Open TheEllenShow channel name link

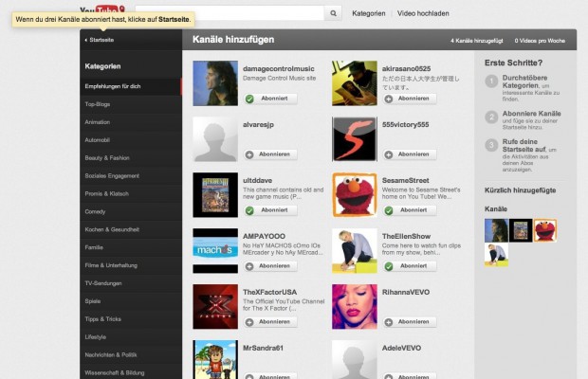tap(406, 236)
